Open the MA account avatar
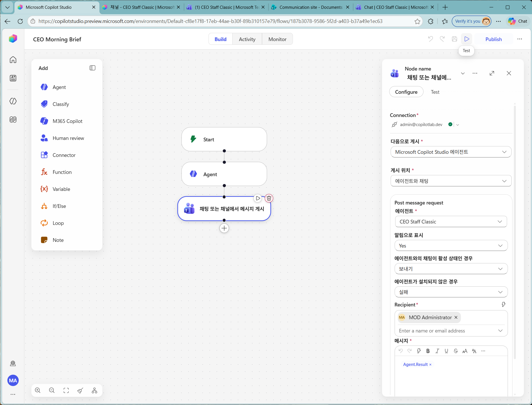The height and width of the screenshot is (405, 532). click(13, 381)
